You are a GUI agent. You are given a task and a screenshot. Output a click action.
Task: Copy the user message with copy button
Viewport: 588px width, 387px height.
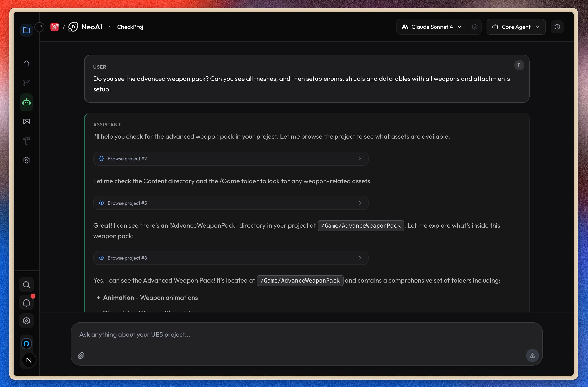[519, 65]
